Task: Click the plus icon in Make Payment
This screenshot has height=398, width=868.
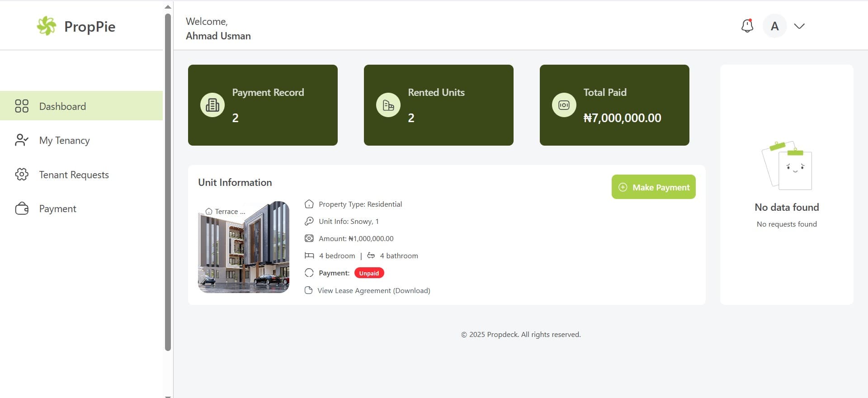Action: point(623,187)
